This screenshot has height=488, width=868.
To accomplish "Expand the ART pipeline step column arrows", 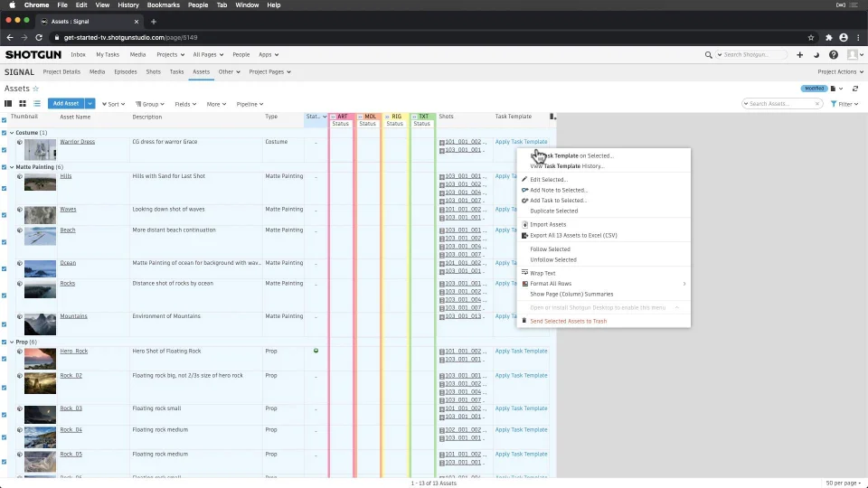I will click(x=334, y=117).
